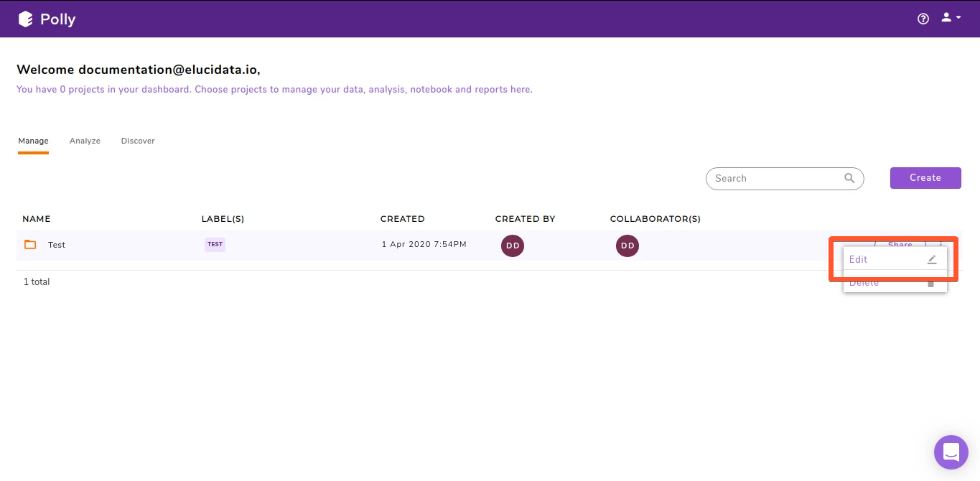
Task: Click the DD avatar under Created By
Action: coord(512,246)
